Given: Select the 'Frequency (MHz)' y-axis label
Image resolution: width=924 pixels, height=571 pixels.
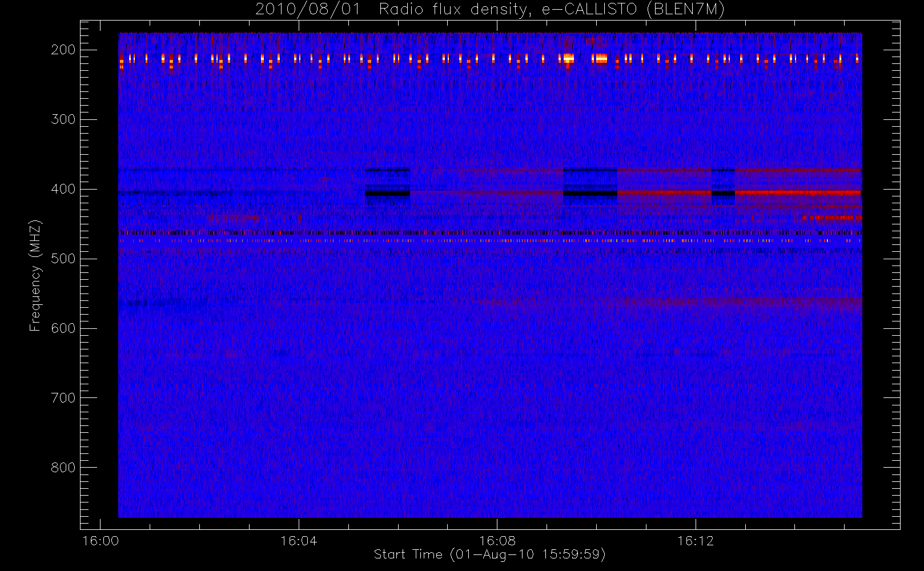Looking at the screenshot, I should (x=35, y=275).
